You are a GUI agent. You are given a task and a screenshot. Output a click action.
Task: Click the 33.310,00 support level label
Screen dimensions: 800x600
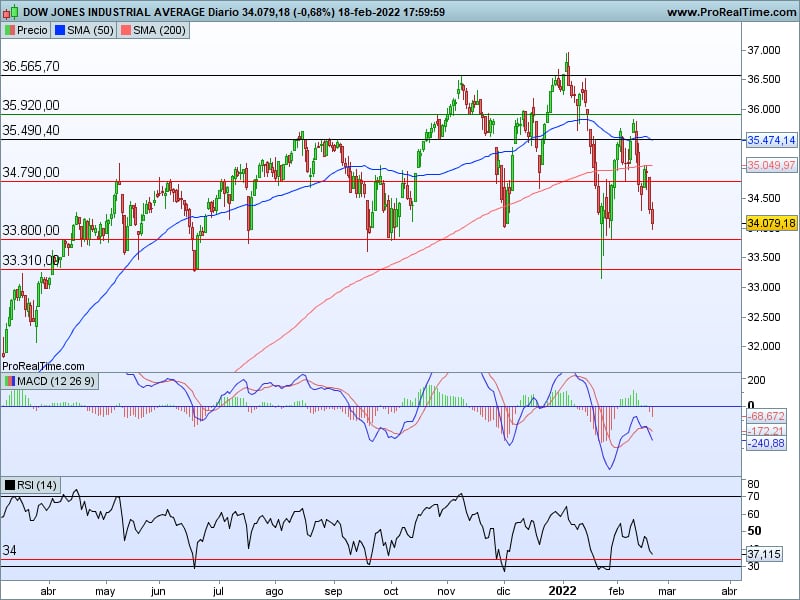coord(31,260)
